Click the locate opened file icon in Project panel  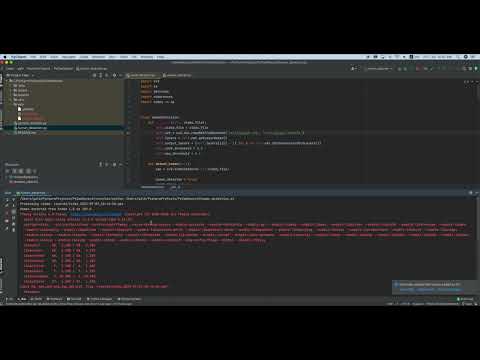(94, 75)
